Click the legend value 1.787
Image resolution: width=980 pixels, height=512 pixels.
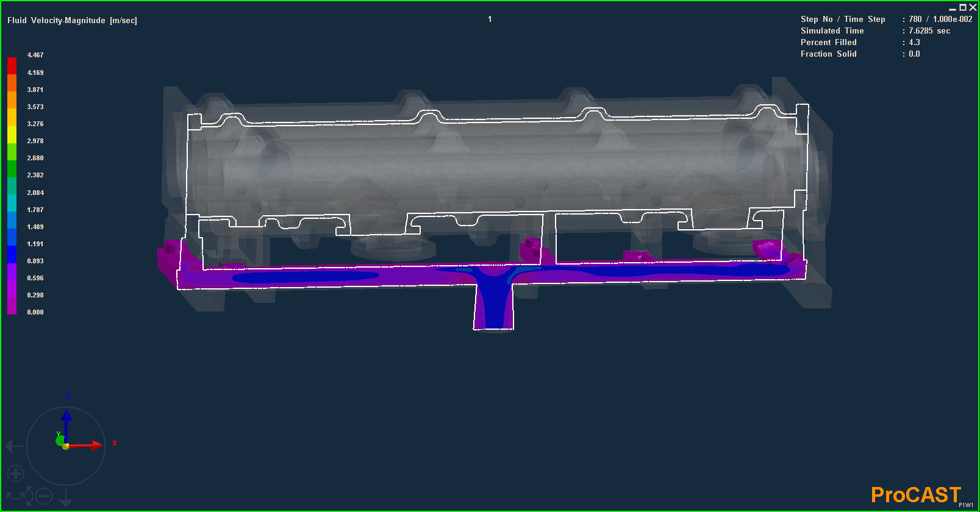[x=35, y=210]
